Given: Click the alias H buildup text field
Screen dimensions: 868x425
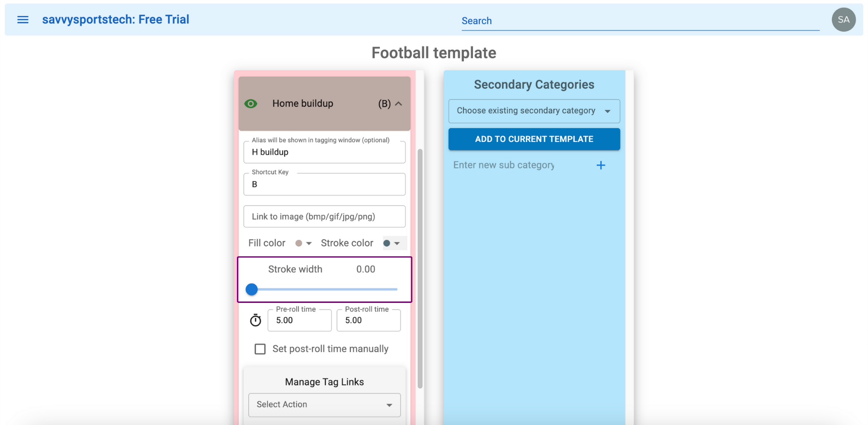Looking at the screenshot, I should pyautogui.click(x=324, y=152).
